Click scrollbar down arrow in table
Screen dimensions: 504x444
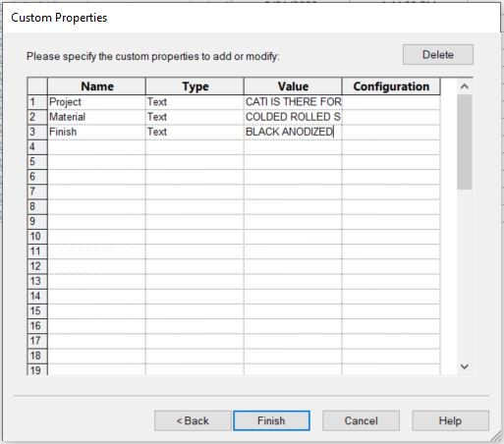tap(465, 366)
